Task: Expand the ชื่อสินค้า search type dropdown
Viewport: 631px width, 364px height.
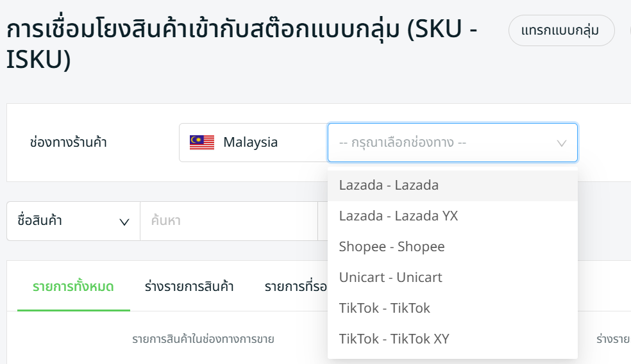Action: (x=73, y=221)
